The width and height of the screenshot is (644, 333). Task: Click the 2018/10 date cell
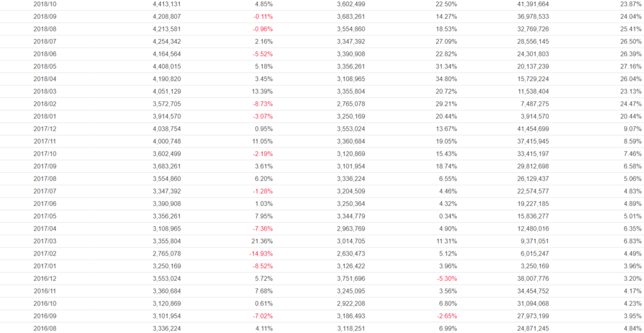45,4
